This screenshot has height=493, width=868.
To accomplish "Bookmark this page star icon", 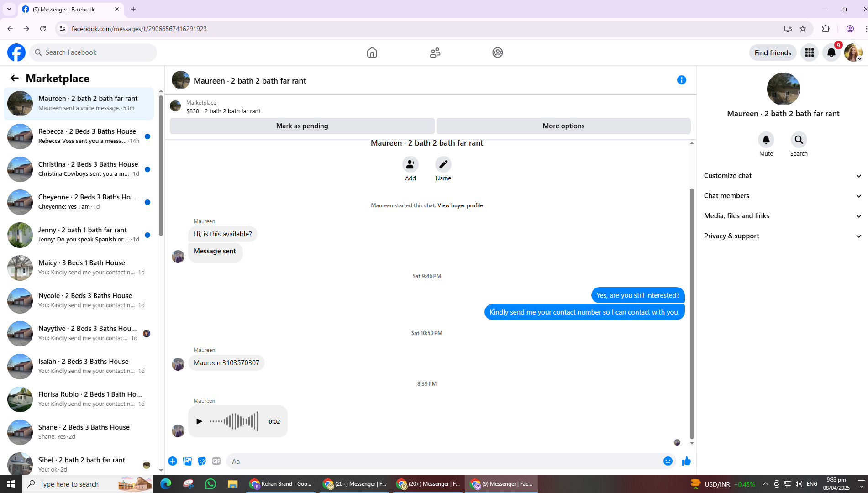I will click(x=803, y=29).
